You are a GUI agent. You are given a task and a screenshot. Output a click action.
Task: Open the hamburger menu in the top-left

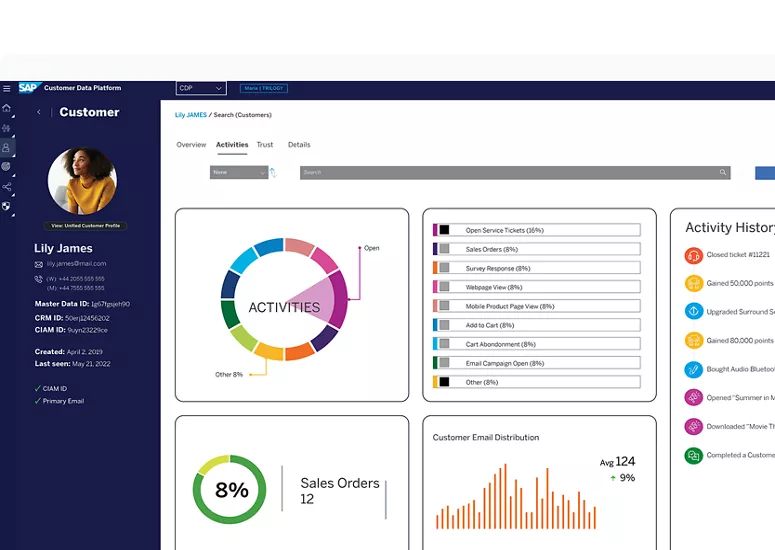click(x=7, y=88)
